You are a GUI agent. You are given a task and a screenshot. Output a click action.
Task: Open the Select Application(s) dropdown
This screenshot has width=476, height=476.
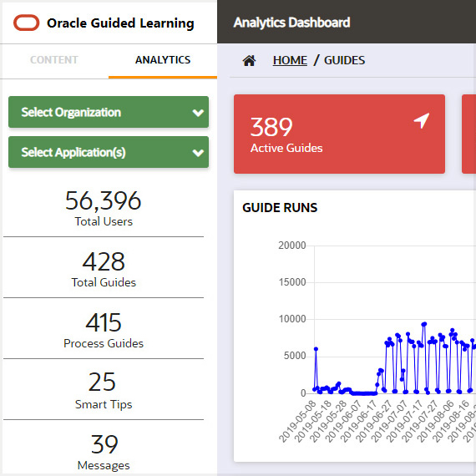point(109,152)
